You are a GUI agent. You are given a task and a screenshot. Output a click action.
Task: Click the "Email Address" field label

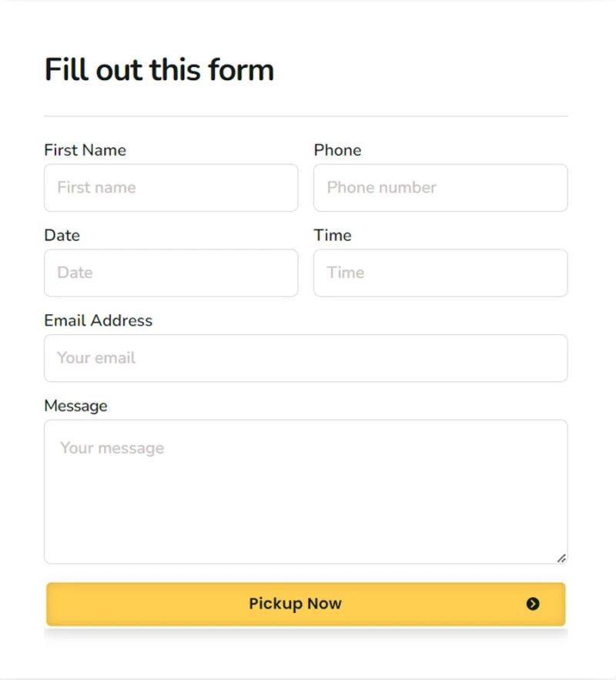(99, 320)
